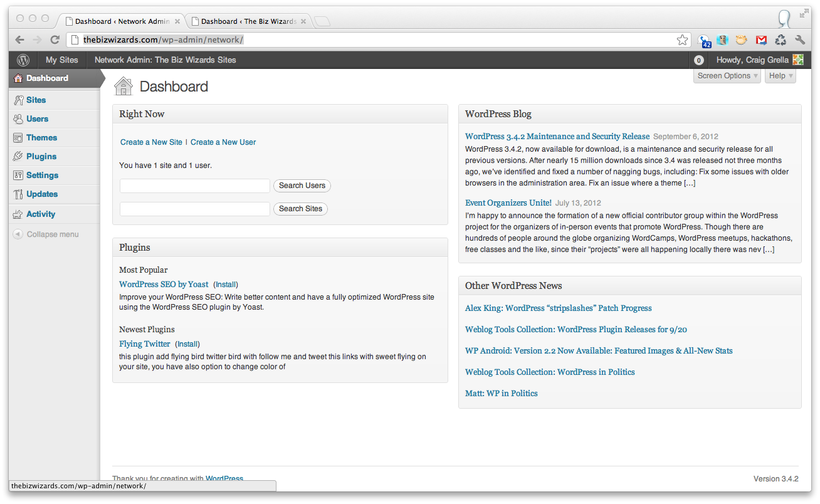Click read-more ellipsis after 'Fix an issue where a theme'

point(690,183)
